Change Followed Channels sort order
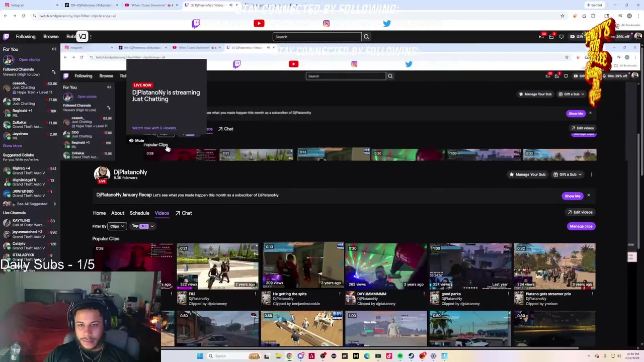Screen dimensions: 644x362 pyautogui.click(x=54, y=72)
